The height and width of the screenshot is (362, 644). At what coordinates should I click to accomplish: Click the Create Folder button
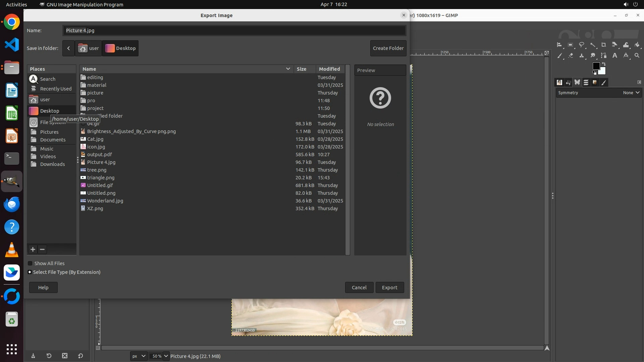(388, 48)
